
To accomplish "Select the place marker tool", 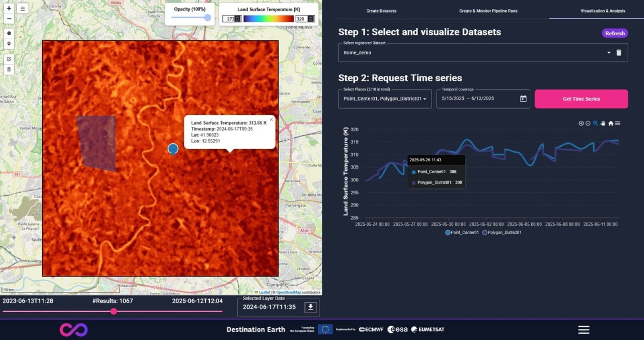I will [9, 43].
